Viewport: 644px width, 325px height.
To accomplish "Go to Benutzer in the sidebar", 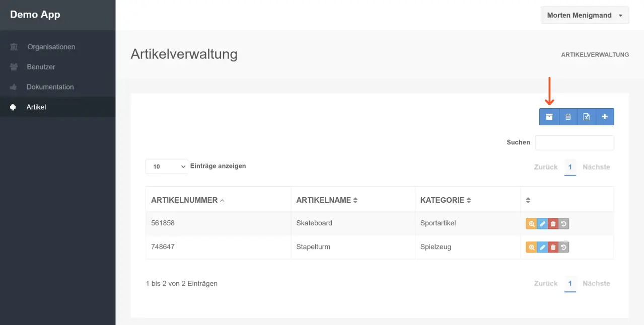I will pyautogui.click(x=41, y=67).
